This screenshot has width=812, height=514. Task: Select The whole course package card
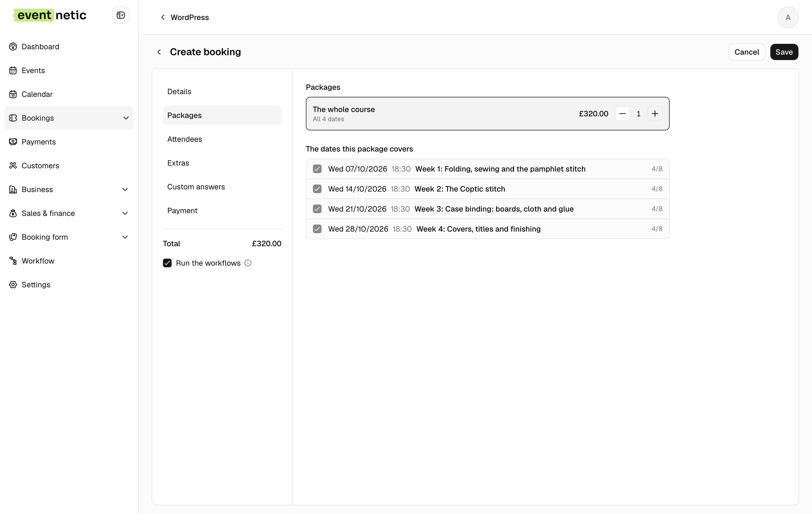pyautogui.click(x=487, y=114)
